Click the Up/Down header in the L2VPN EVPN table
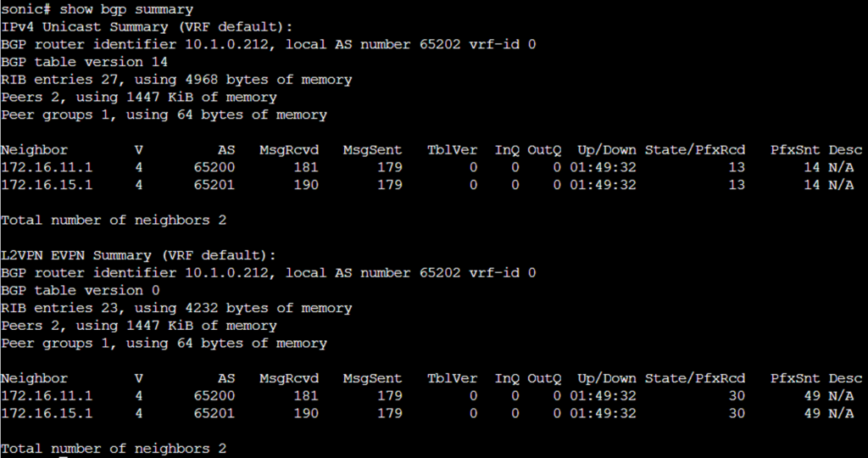 pyautogui.click(x=606, y=379)
